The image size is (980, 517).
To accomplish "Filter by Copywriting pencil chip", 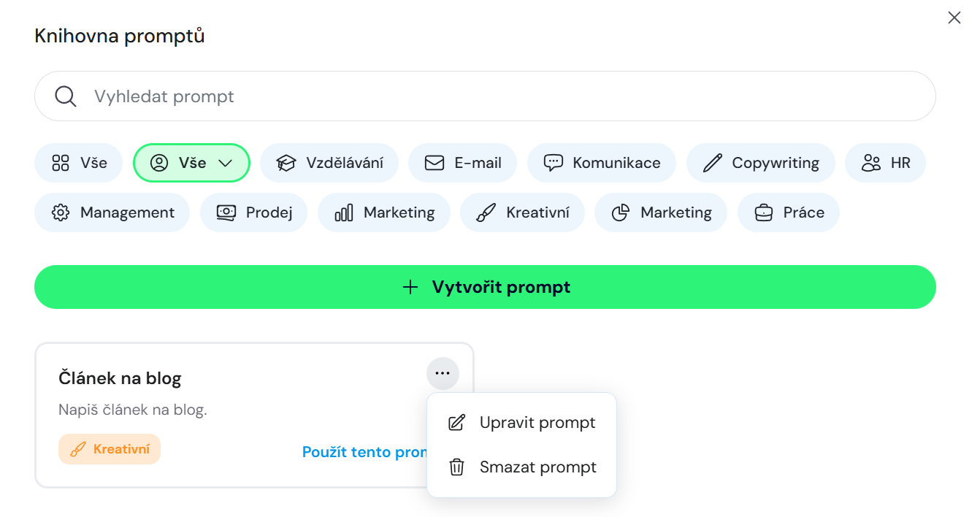I will point(760,163).
